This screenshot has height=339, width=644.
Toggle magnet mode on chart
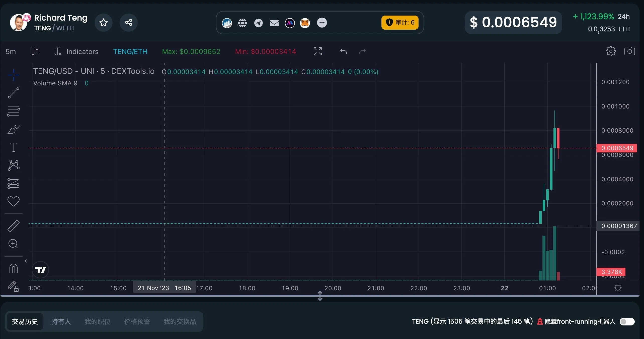[14, 269]
